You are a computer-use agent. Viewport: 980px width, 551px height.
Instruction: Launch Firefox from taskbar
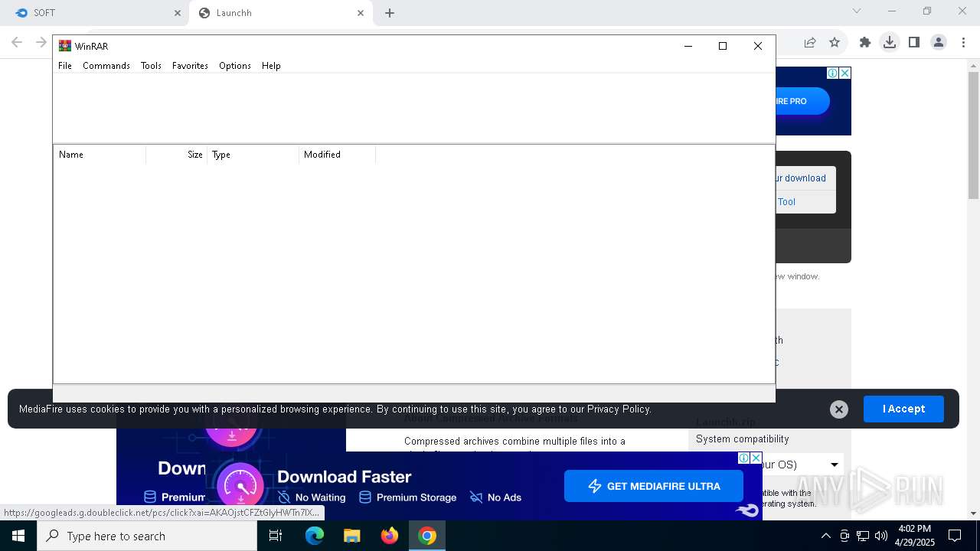[390, 536]
